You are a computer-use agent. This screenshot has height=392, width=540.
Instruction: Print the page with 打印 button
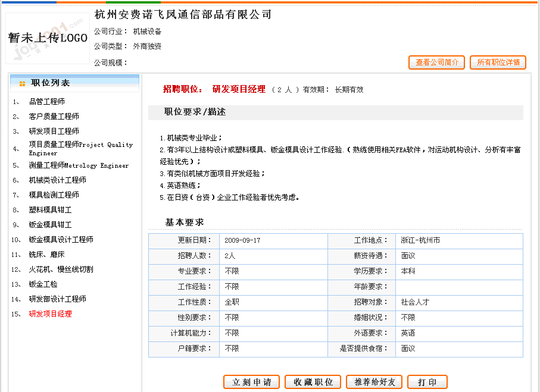click(427, 382)
